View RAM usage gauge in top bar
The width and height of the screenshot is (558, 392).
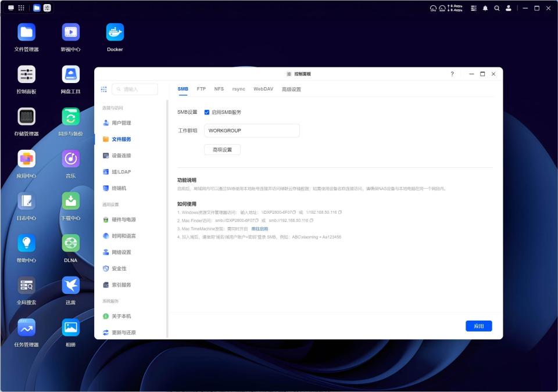coord(442,8)
